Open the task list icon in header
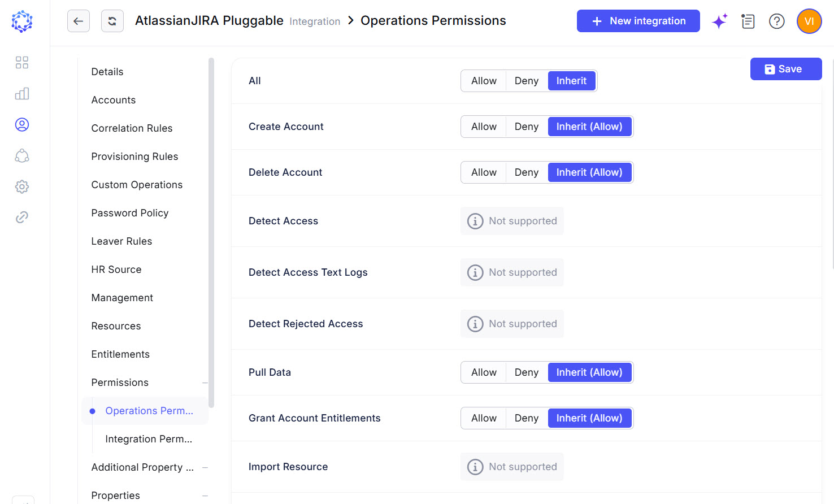 coord(748,21)
